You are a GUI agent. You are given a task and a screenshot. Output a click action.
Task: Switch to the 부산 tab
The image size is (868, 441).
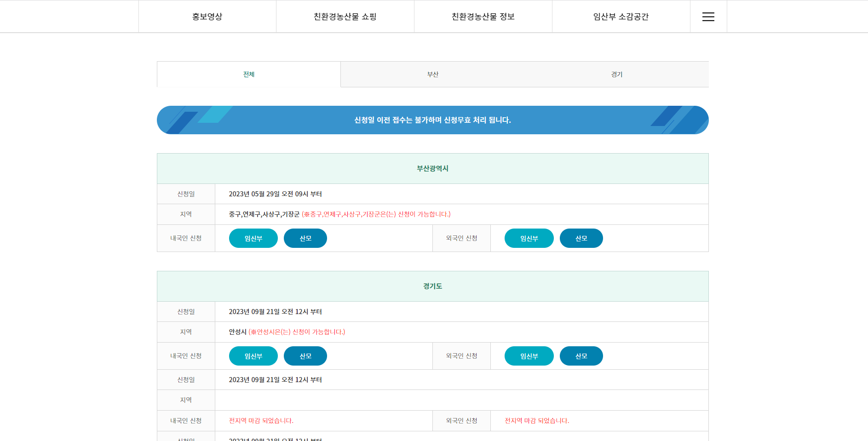432,74
